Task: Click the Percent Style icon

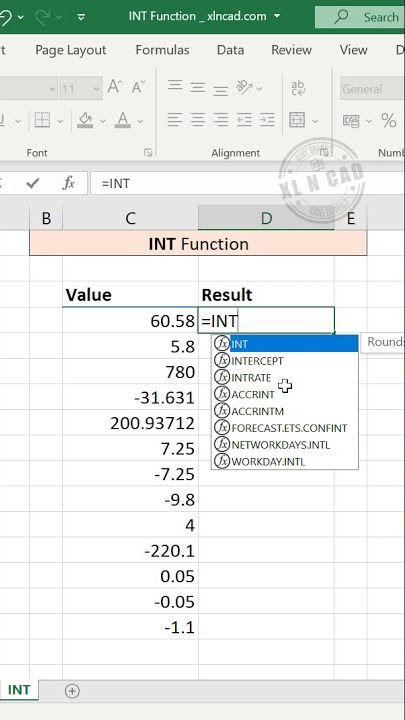Action: point(388,121)
